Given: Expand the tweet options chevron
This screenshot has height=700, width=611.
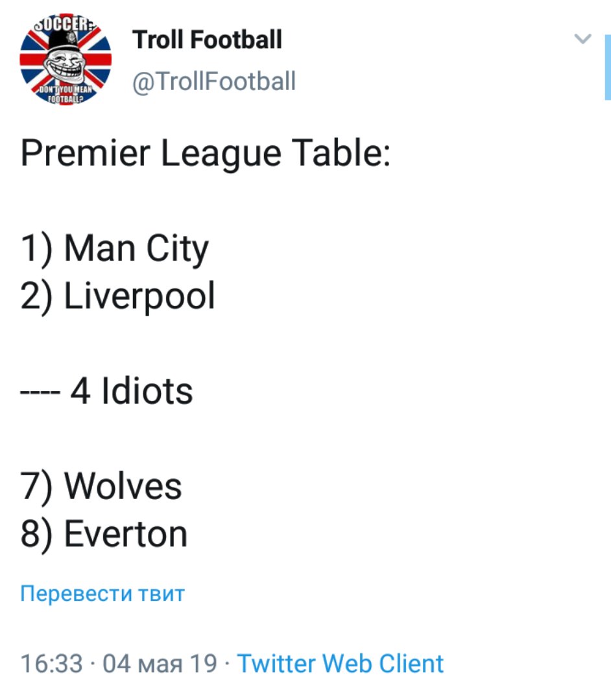Looking at the screenshot, I should pos(584,39).
